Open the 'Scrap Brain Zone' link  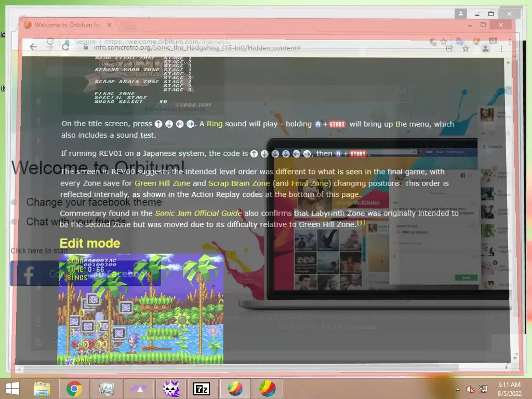point(239,183)
